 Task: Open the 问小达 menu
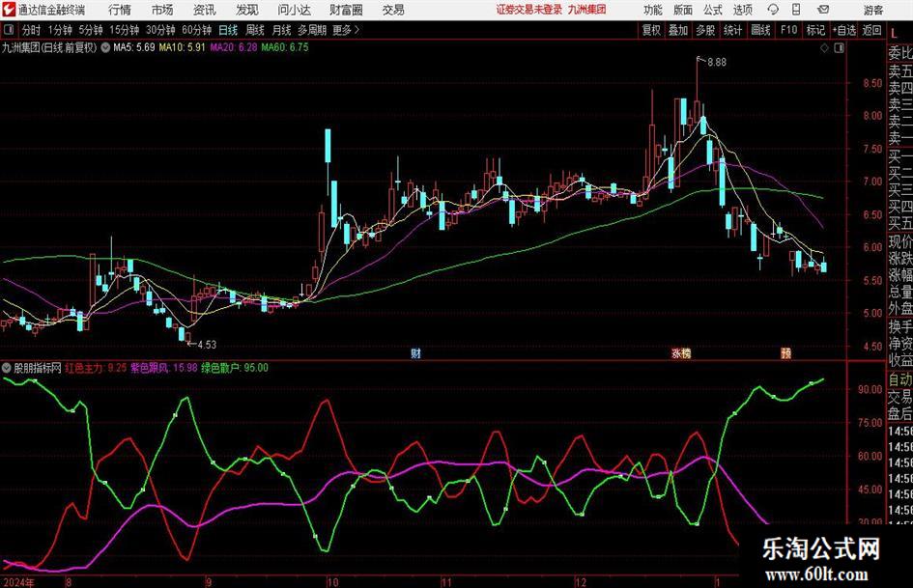[294, 10]
